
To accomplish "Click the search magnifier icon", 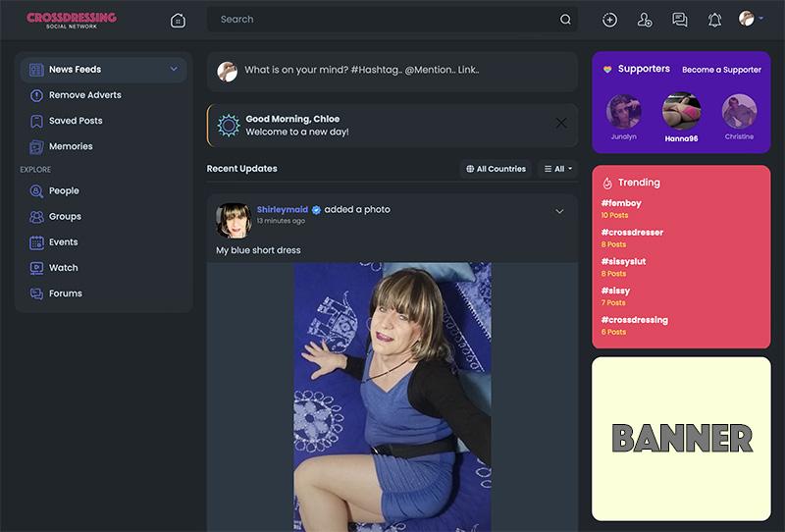I will pyautogui.click(x=565, y=20).
